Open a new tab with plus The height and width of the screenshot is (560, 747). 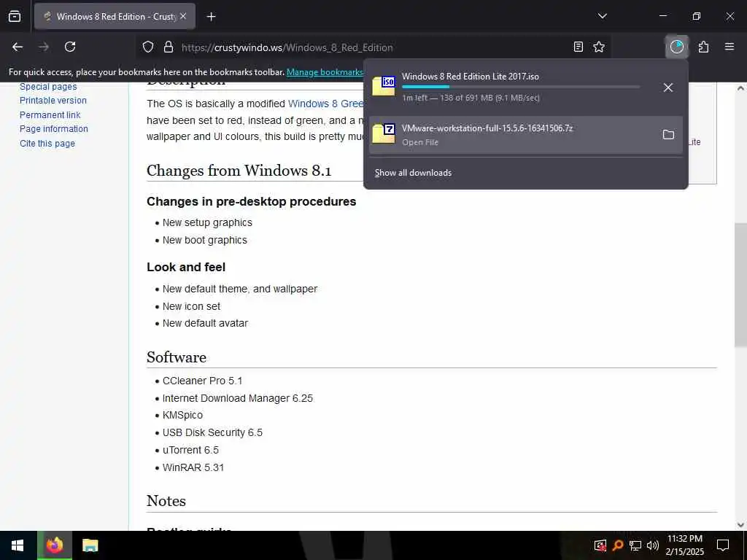(x=211, y=17)
